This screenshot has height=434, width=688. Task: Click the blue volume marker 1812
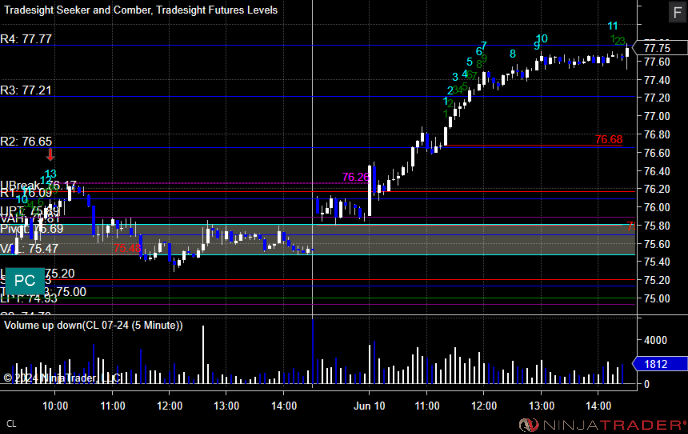tap(659, 364)
